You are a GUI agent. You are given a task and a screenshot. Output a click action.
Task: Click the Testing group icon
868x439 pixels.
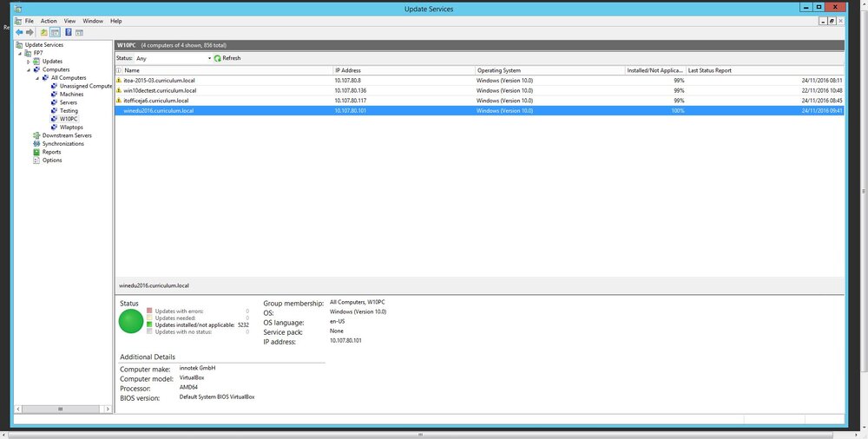[x=54, y=111]
